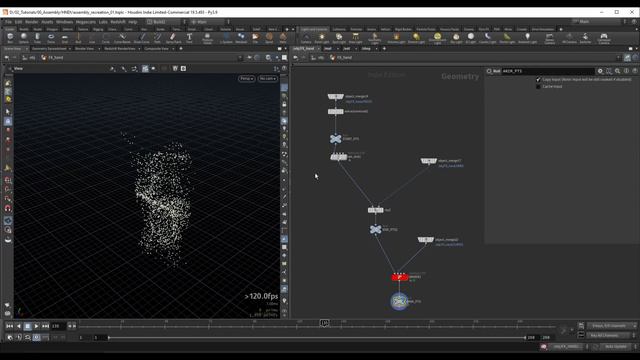Image resolution: width=640 pixels, height=360 pixels.
Task: Jump to the first frame
Action: [9, 326]
